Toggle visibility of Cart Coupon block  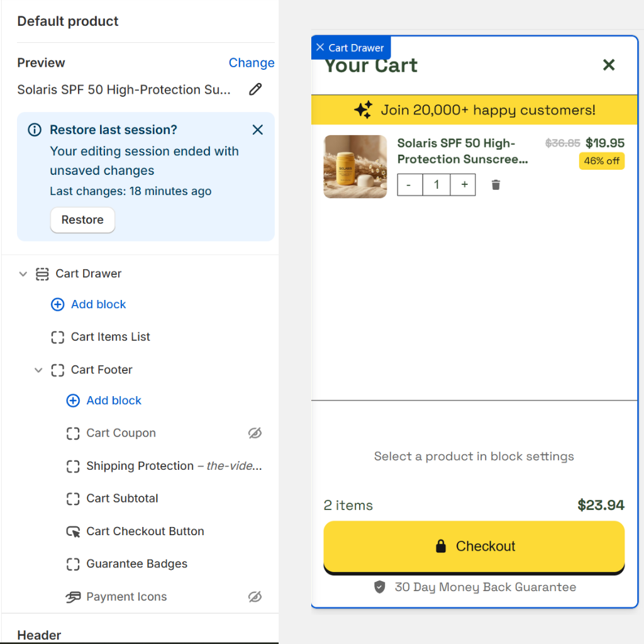click(254, 433)
